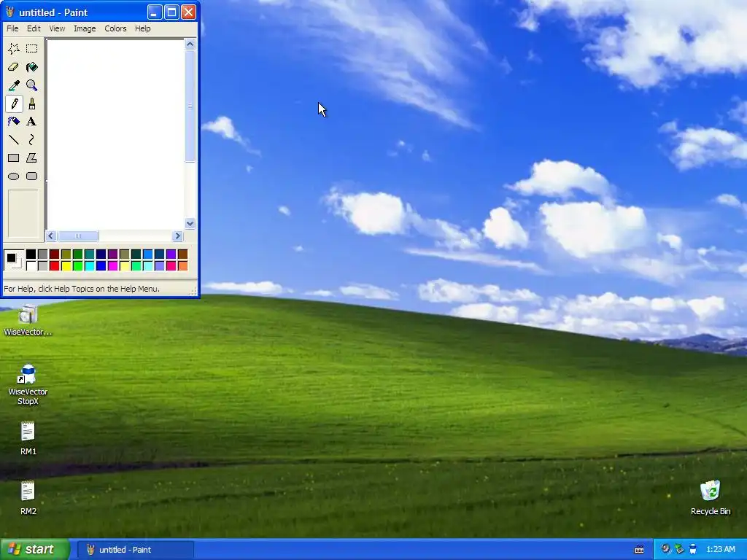747x560 pixels.
Task: Select the Text tool
Action: point(32,122)
